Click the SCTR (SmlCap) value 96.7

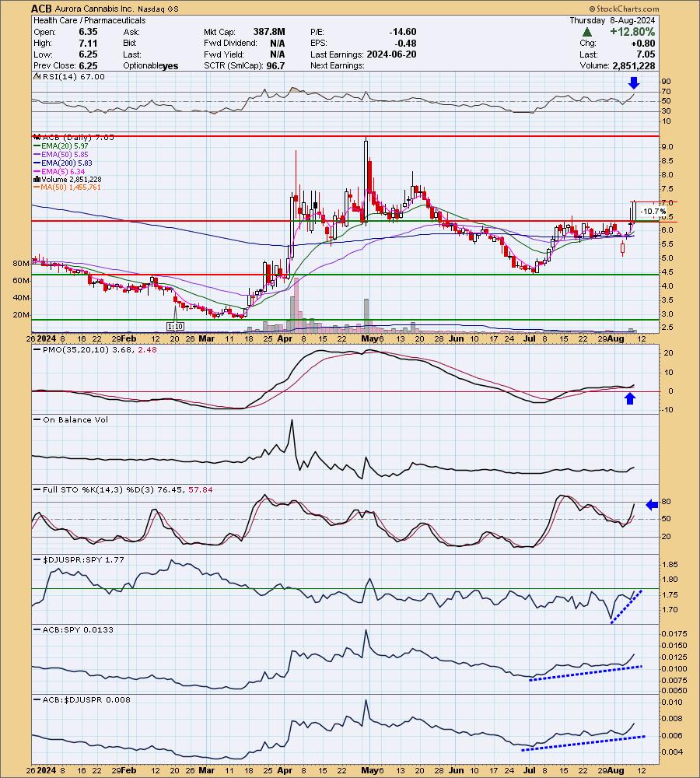[x=275, y=65]
